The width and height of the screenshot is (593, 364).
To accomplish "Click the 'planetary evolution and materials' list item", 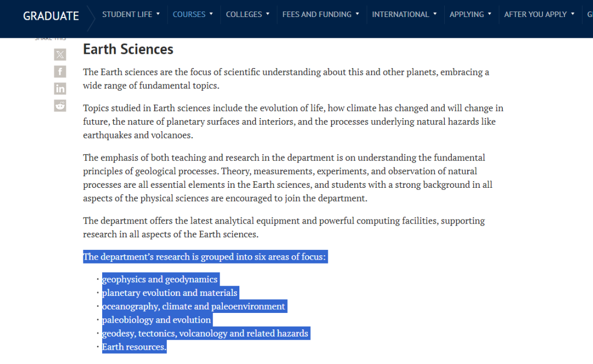I will pyautogui.click(x=170, y=293).
